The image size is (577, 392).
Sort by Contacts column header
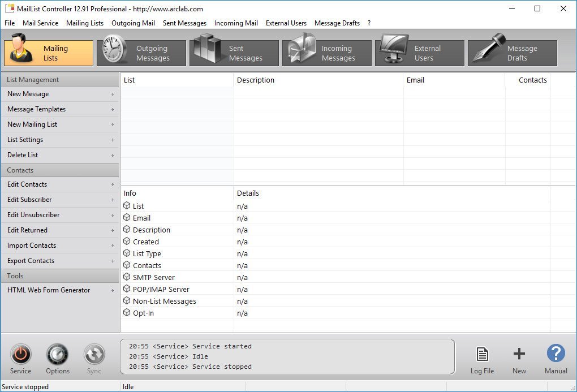(x=528, y=80)
